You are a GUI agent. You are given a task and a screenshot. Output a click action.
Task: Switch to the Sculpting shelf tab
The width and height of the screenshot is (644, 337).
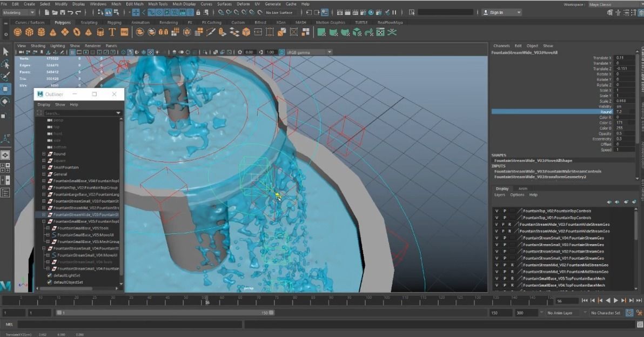(89, 23)
